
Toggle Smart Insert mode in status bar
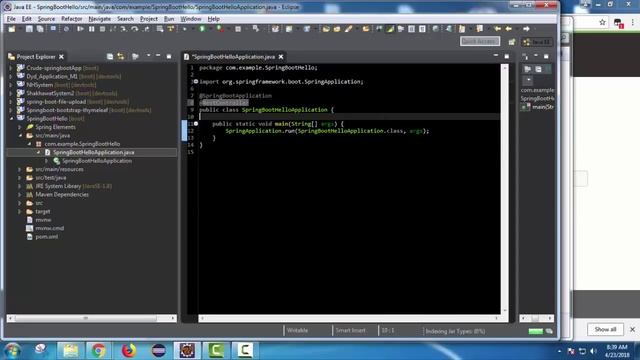[x=350, y=331]
